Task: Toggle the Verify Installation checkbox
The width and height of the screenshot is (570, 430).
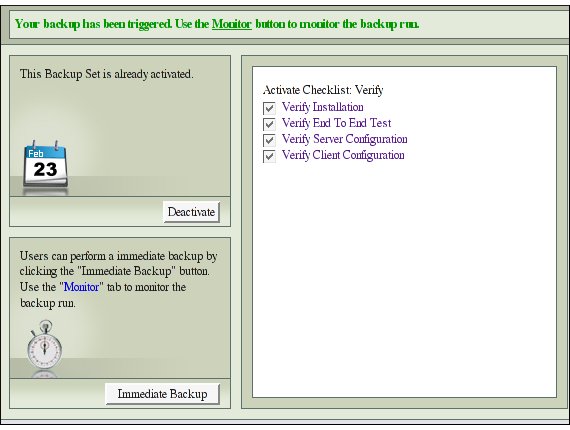Action: click(269, 108)
